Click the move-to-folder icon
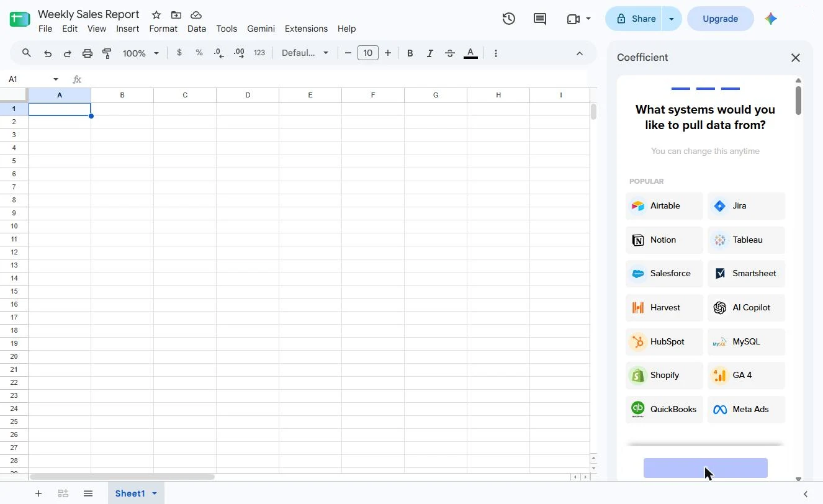Screen dimensions: 823x504 point(176,15)
